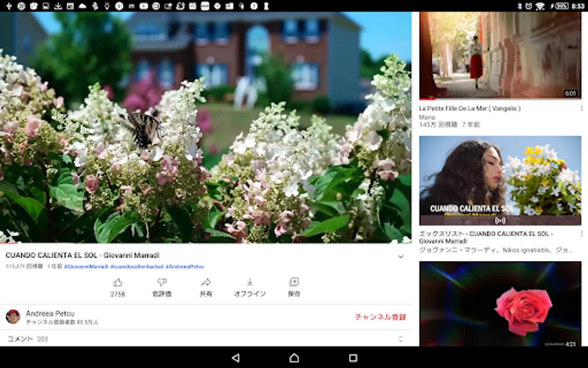Tap the Bluetooth icon at the status bar right
The height and width of the screenshot is (368, 588).
(520, 6)
